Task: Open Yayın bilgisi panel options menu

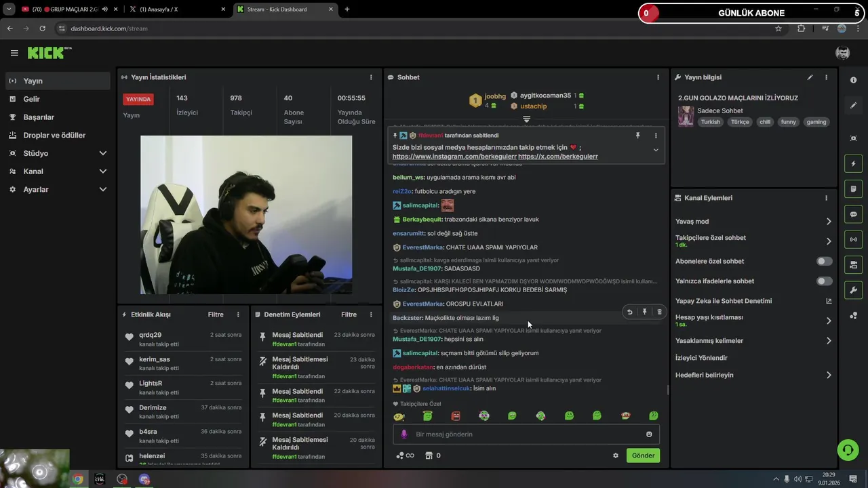Action: [x=826, y=77]
